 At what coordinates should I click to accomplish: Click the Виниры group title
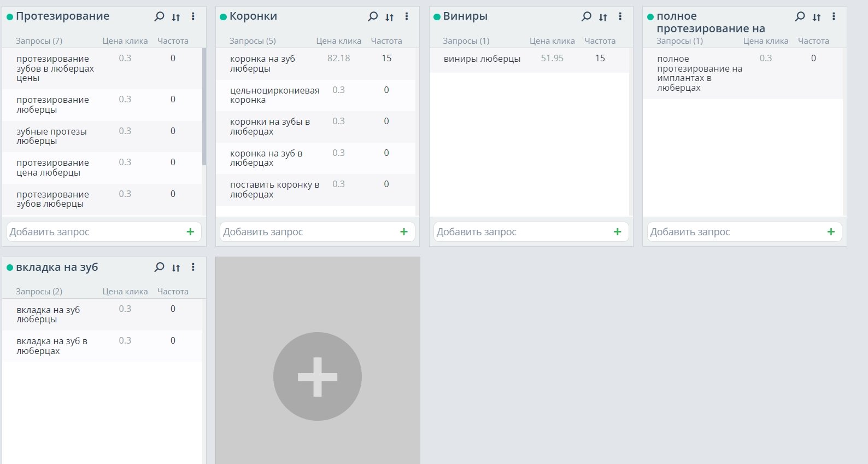coord(465,16)
